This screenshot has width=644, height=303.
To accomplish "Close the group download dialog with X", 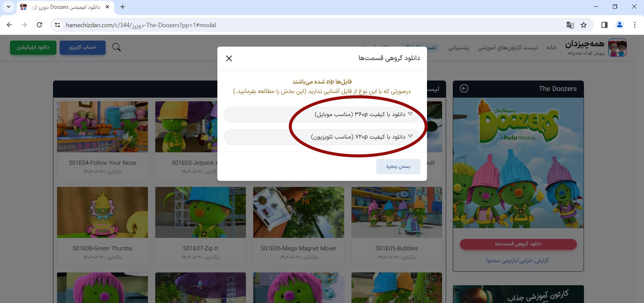I will point(229,58).
